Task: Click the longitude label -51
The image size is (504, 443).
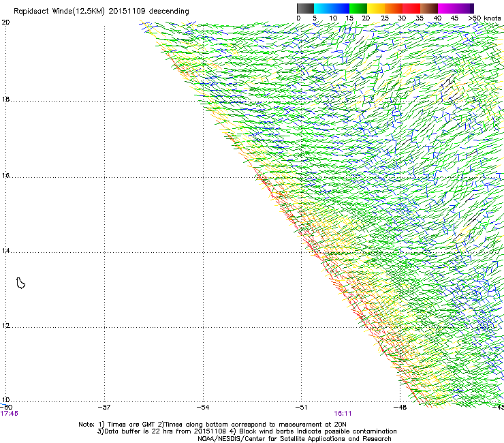Action: click(301, 408)
